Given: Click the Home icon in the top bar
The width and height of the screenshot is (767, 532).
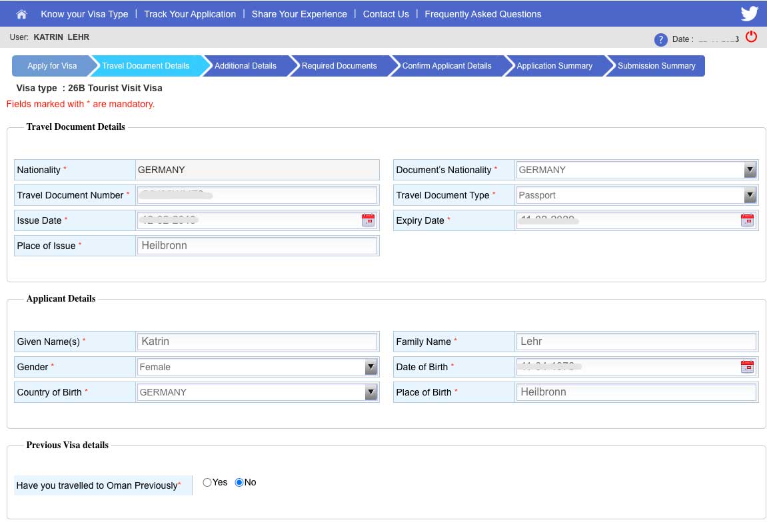Looking at the screenshot, I should (x=22, y=14).
